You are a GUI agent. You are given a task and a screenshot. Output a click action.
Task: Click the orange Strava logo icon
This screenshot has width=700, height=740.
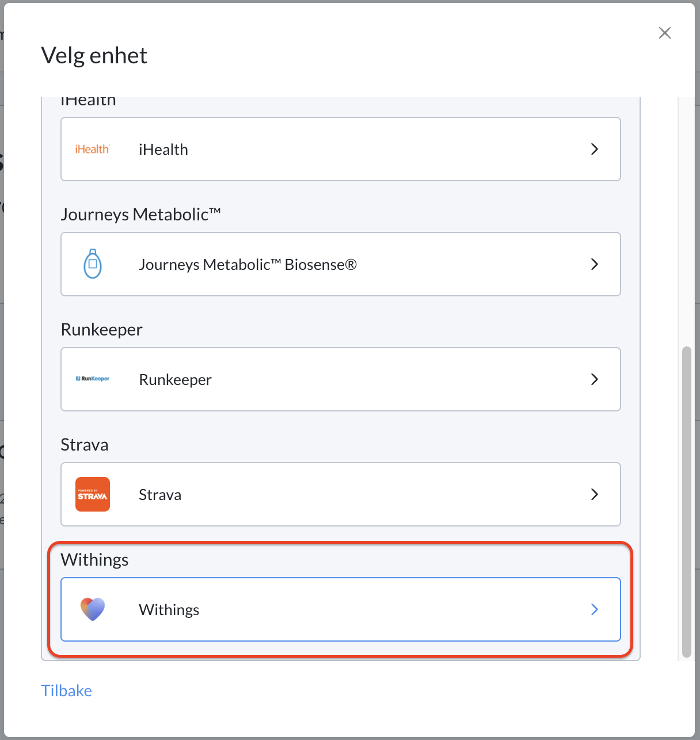click(93, 494)
